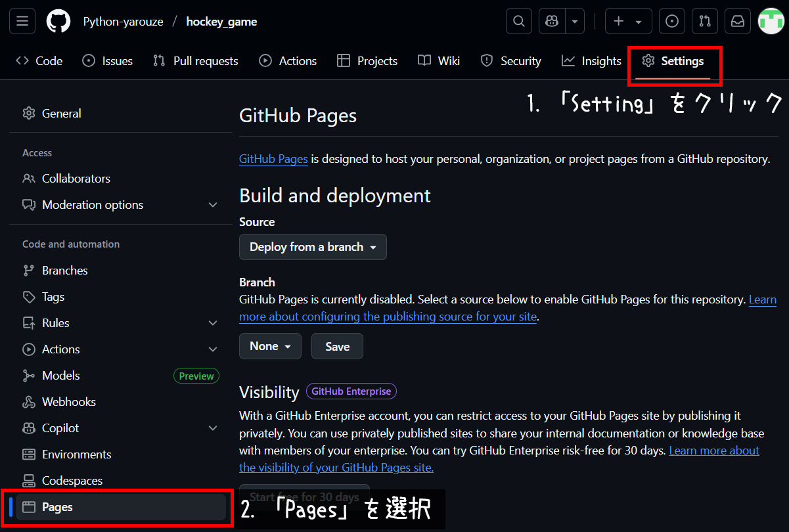
Task: Expand the sidebar Copilot section chevron
Action: (213, 428)
